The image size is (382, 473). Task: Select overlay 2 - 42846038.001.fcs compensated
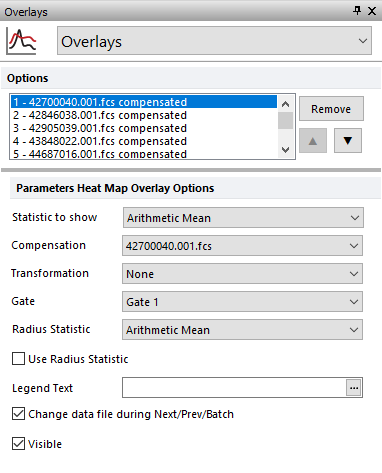coord(144,115)
